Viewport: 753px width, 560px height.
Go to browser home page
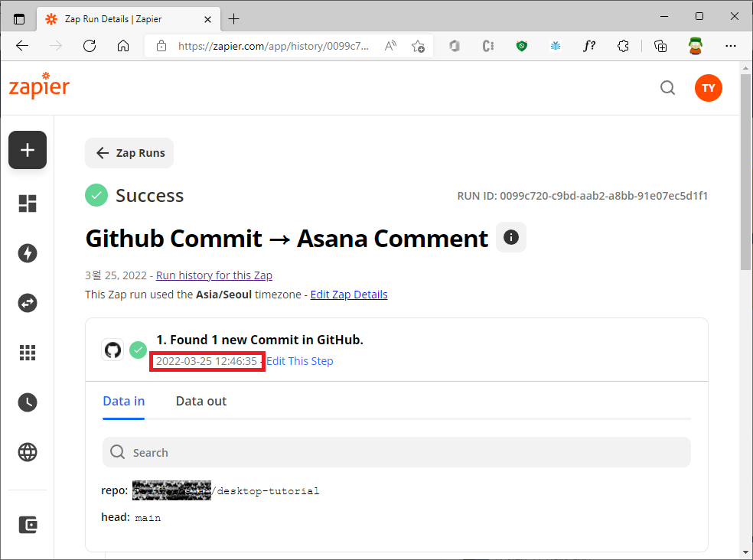pos(123,46)
